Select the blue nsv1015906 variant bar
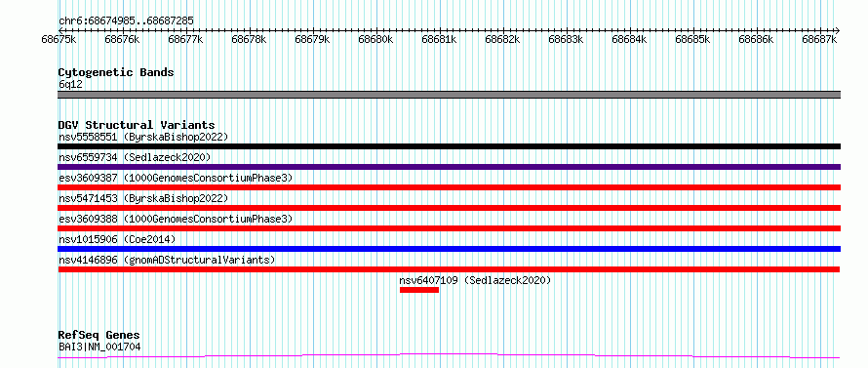Screen dimensions: 868x368 coord(449,249)
